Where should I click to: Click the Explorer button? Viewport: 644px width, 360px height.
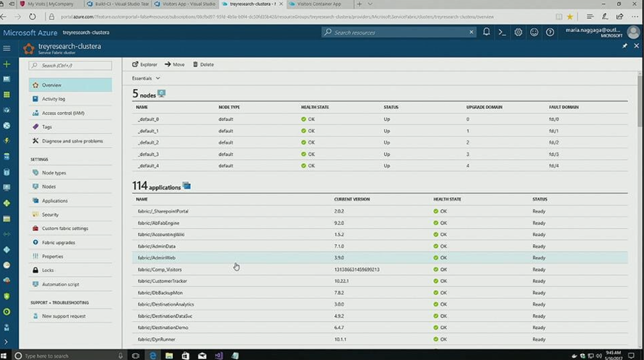(145, 64)
